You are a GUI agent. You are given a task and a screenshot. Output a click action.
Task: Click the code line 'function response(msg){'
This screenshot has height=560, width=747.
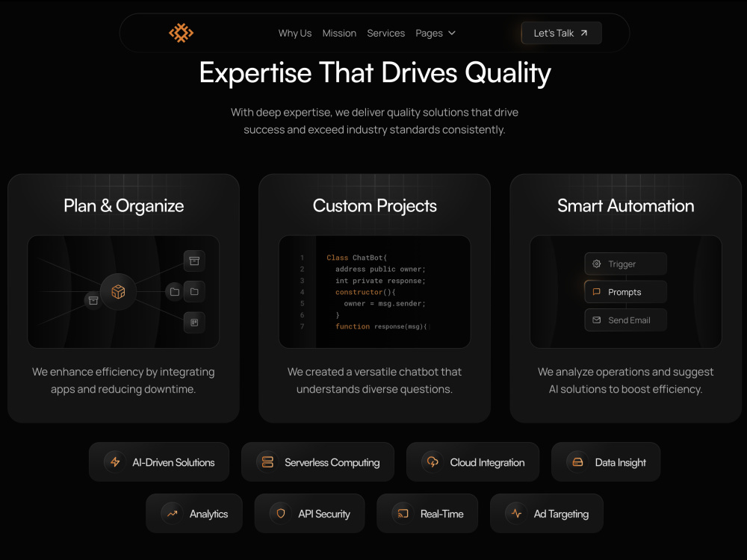point(381,326)
